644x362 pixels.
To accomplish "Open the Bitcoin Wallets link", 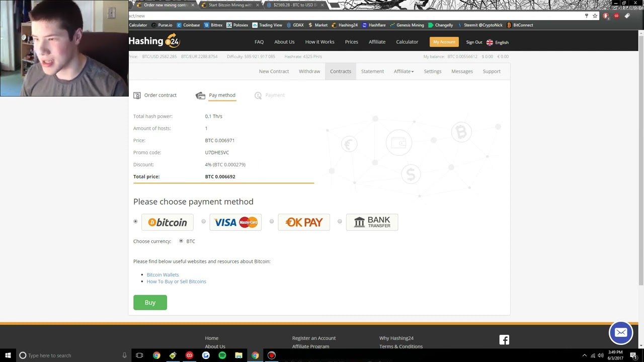I will 163,275.
